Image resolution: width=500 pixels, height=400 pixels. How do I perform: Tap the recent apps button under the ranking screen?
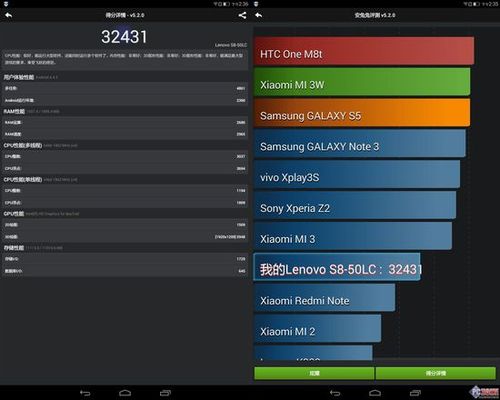coord(415,393)
